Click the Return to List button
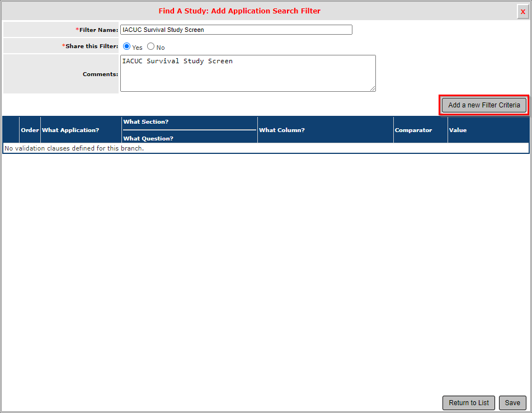532x413 pixels. [x=469, y=403]
